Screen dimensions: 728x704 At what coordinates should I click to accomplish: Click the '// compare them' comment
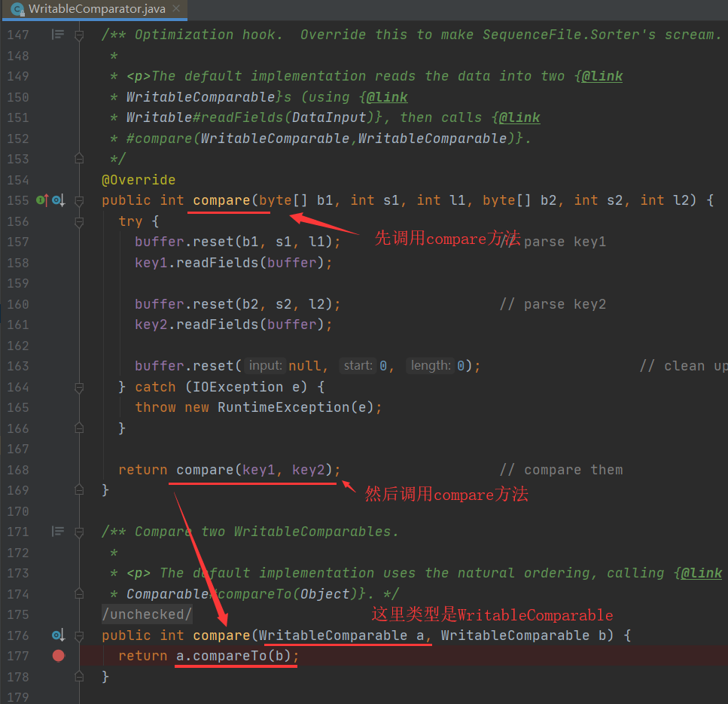(562, 470)
